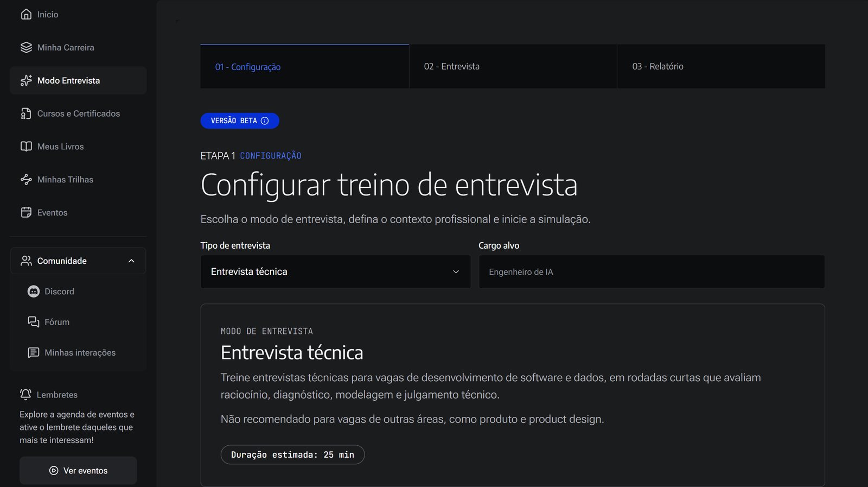
Task: Switch to the 03 - Relatório tab
Action: click(x=722, y=66)
